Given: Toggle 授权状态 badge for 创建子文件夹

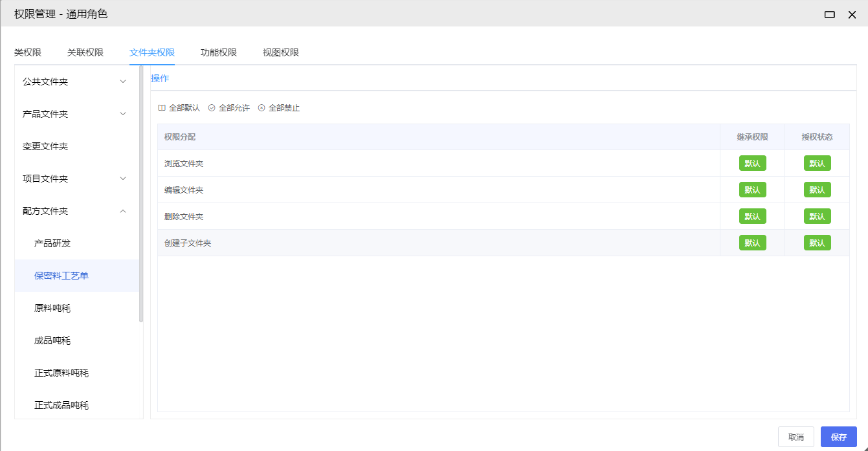Looking at the screenshot, I should click(x=817, y=243).
